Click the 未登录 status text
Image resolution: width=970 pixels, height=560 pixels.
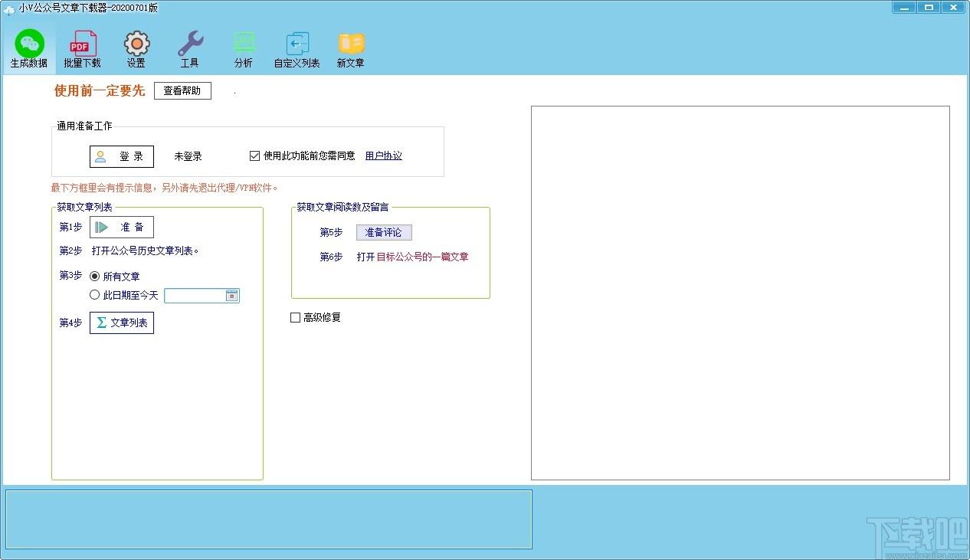tap(188, 156)
